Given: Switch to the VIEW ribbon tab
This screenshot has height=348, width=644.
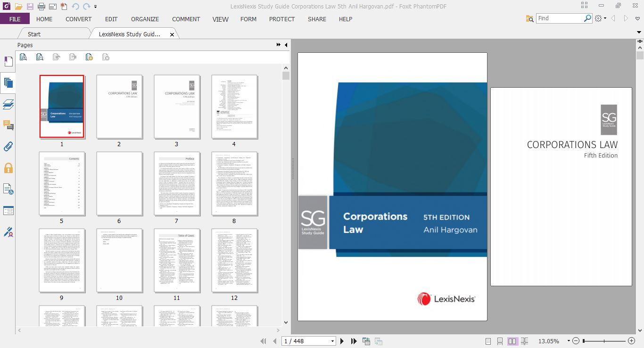Looking at the screenshot, I should pyautogui.click(x=220, y=19).
